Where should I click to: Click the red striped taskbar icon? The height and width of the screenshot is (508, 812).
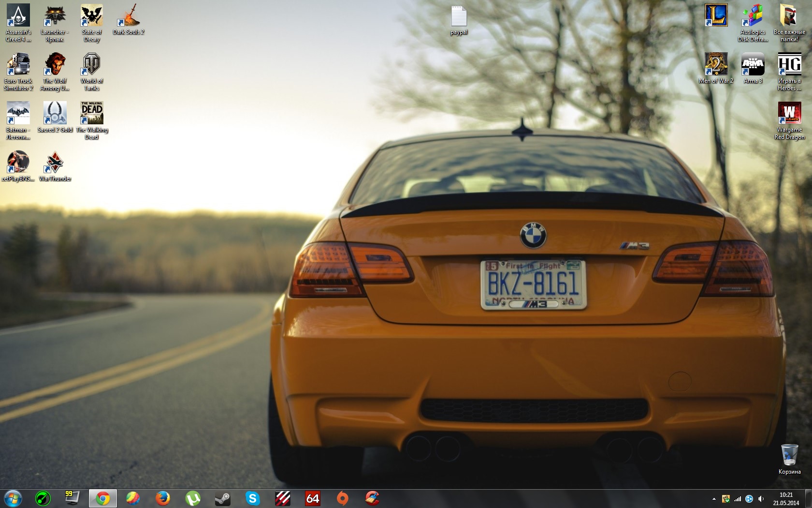tap(283, 498)
